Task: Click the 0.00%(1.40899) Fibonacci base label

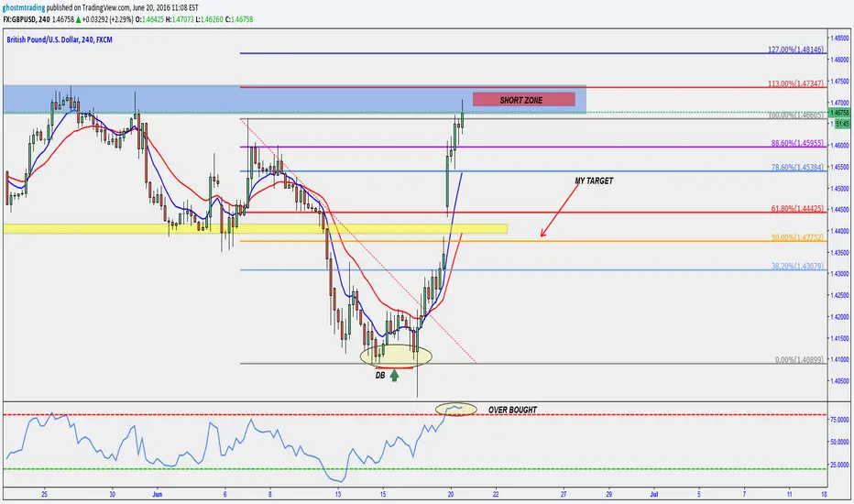Action: click(x=800, y=359)
